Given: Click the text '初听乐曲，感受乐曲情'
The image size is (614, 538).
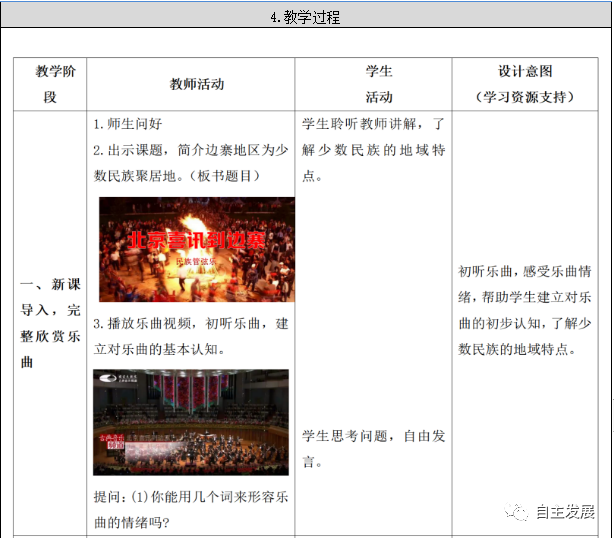Looking at the screenshot, I should tap(525, 271).
